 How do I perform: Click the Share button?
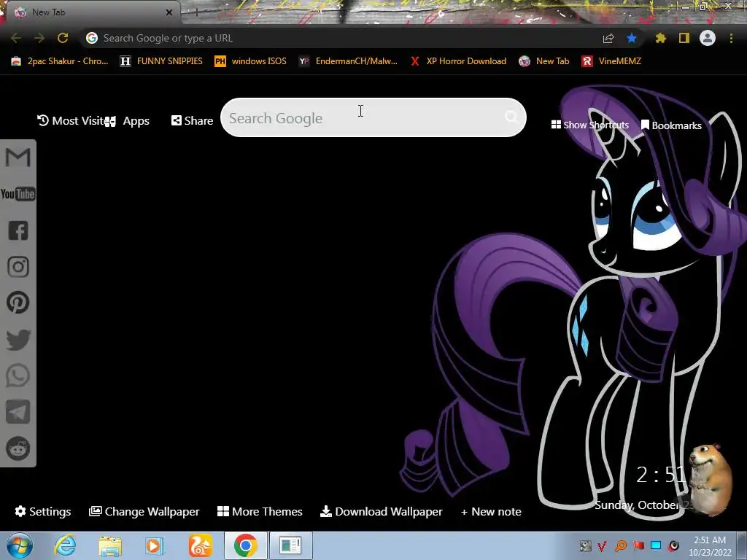(193, 120)
